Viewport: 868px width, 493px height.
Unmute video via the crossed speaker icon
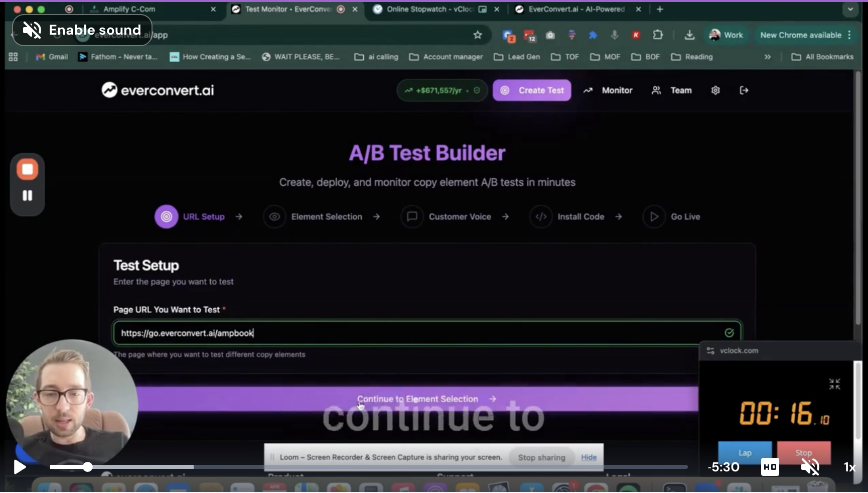[810, 467]
